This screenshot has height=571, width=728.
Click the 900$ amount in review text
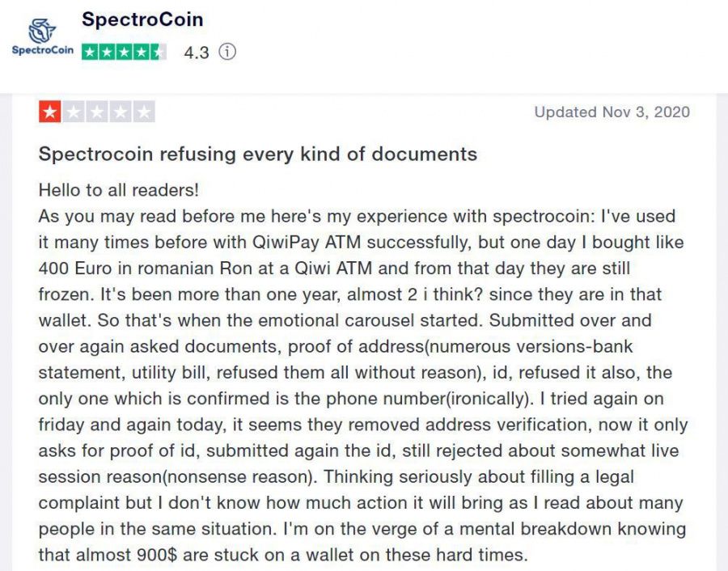(x=157, y=555)
